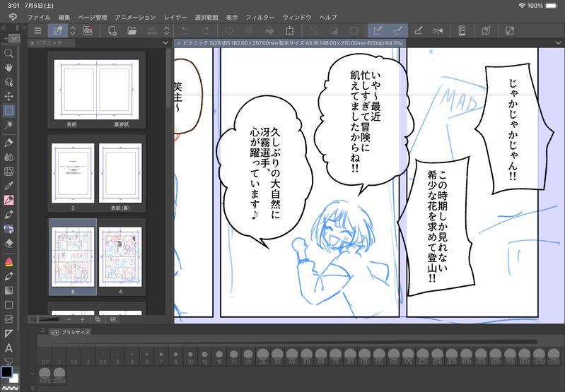Expand the tool palette dropdown arrow
This screenshot has width=565, height=392.
14,38
